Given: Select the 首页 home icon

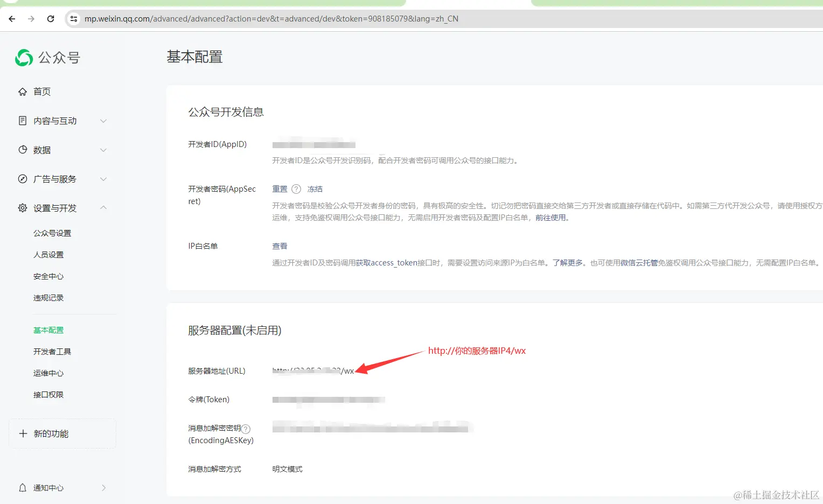Looking at the screenshot, I should 21,92.
